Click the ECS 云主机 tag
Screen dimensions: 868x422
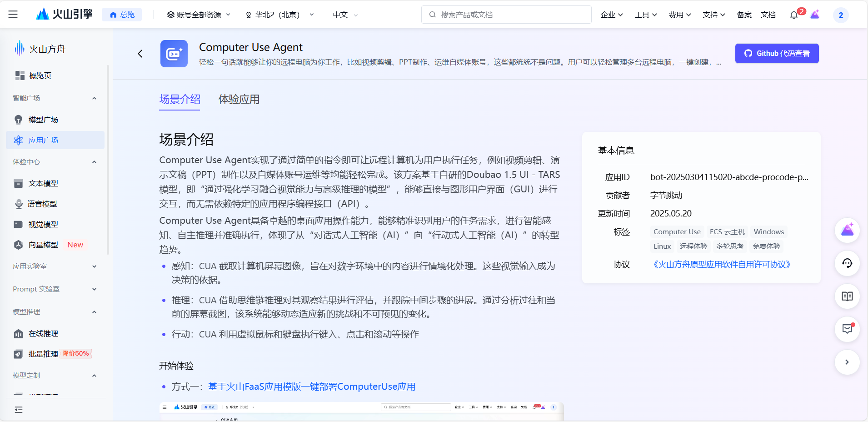click(727, 232)
